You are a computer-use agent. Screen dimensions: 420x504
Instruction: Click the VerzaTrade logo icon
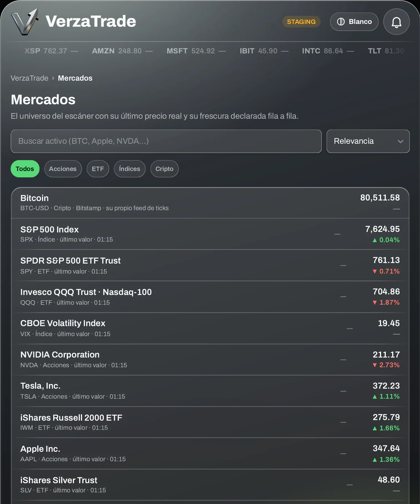[24, 22]
